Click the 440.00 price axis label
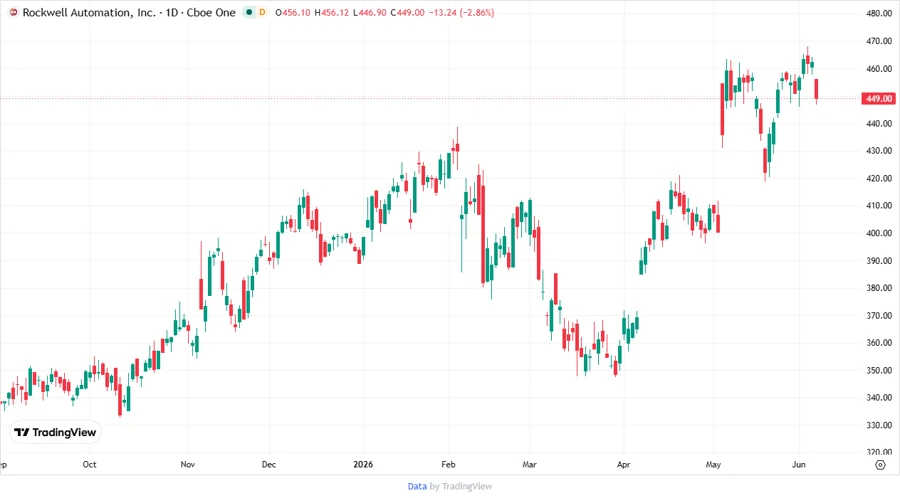The height and width of the screenshot is (498, 900). pos(879,123)
